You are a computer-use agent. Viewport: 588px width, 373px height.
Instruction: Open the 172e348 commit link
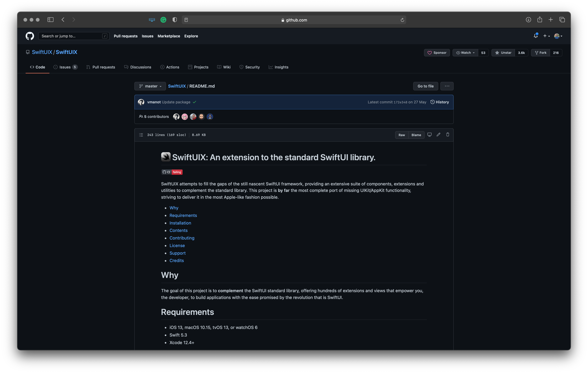(x=400, y=102)
